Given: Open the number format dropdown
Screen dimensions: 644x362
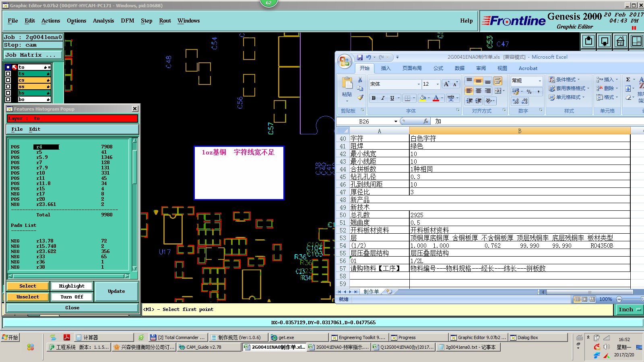Looking at the screenshot, I should pyautogui.click(x=540, y=81).
